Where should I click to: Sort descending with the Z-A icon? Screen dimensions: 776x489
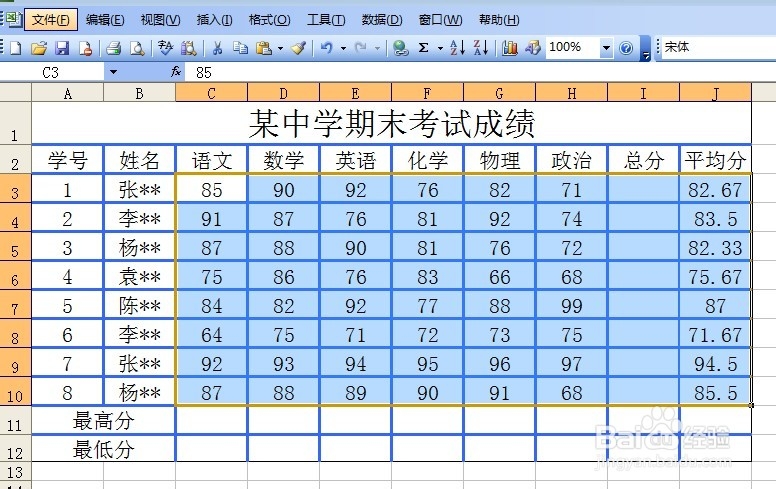click(x=481, y=48)
